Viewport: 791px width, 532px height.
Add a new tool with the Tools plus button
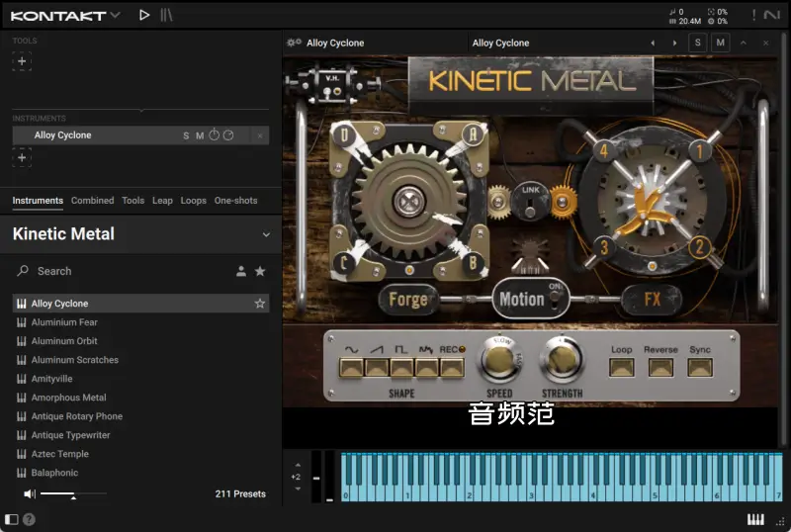[22, 61]
